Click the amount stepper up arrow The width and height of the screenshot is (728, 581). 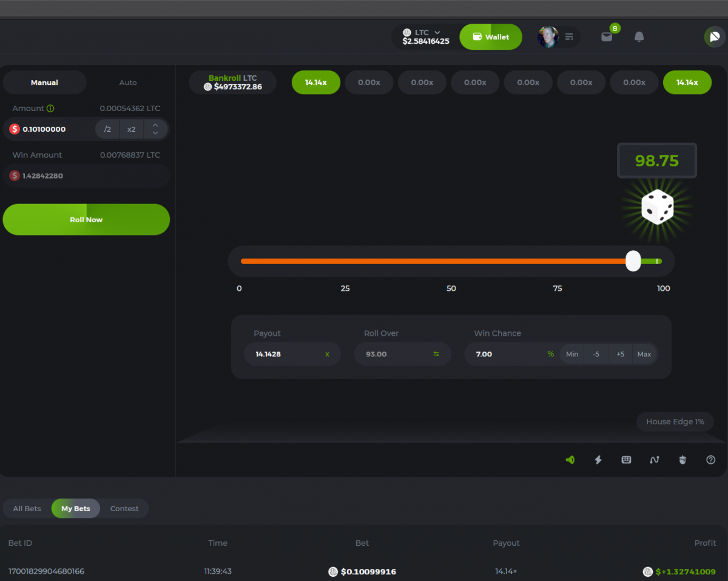pos(155,125)
